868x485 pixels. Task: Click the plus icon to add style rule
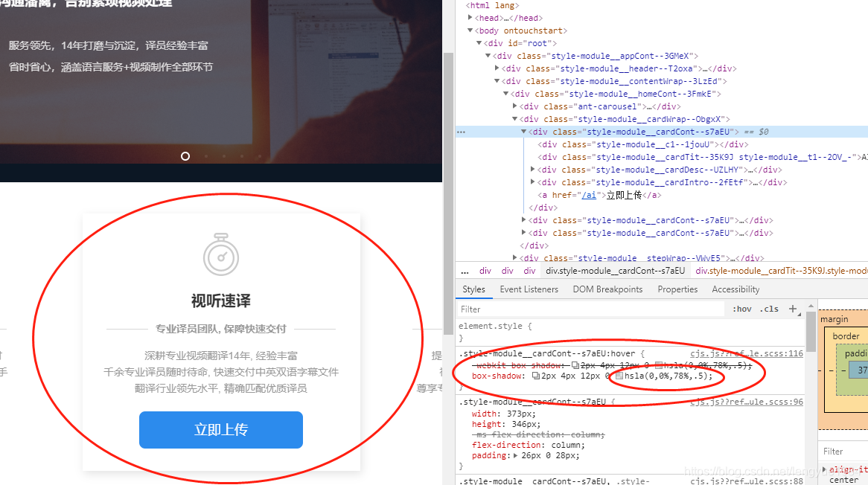(x=793, y=309)
